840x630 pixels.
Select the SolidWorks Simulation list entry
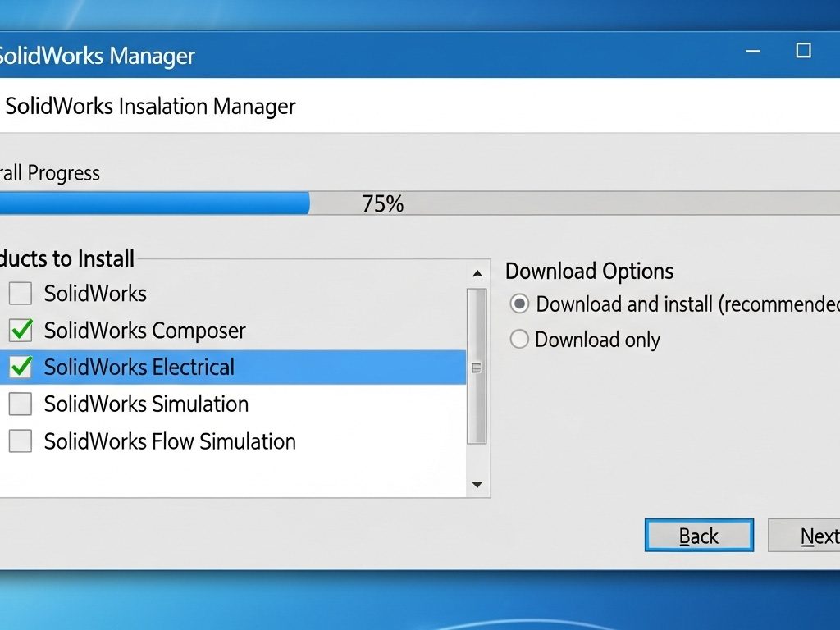click(x=146, y=404)
